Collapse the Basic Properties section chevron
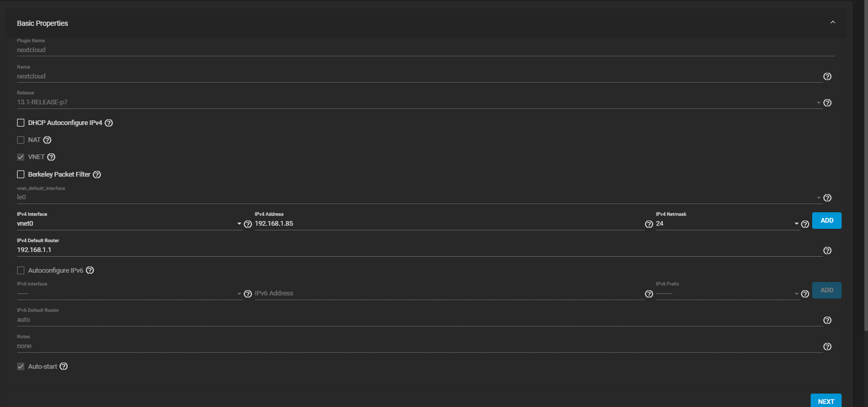This screenshot has height=407, width=868. (x=833, y=22)
